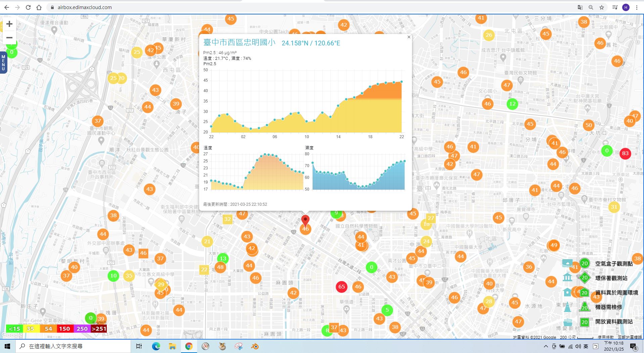644x353 pixels.
Task: Select the red 65 sensor marker
Action: [x=341, y=287]
